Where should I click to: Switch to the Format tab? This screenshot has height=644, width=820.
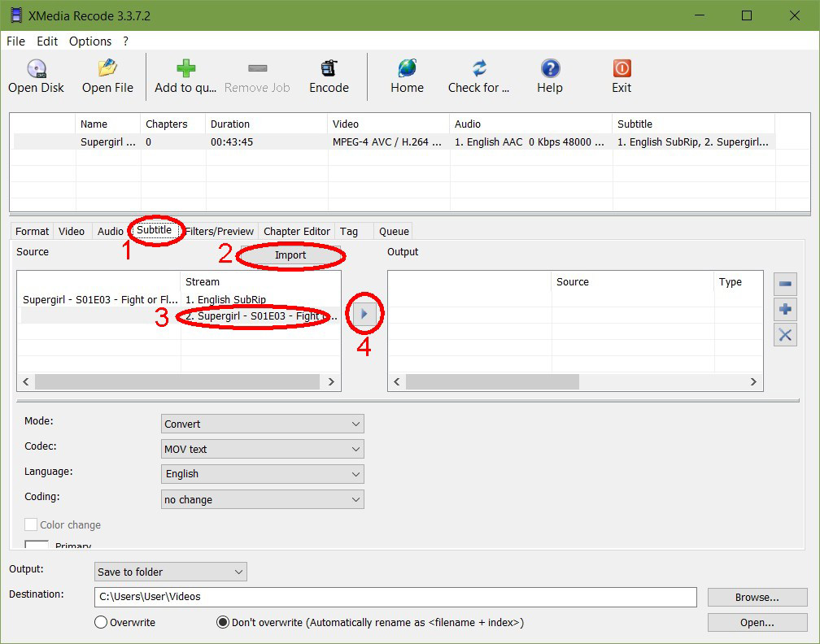coord(32,231)
